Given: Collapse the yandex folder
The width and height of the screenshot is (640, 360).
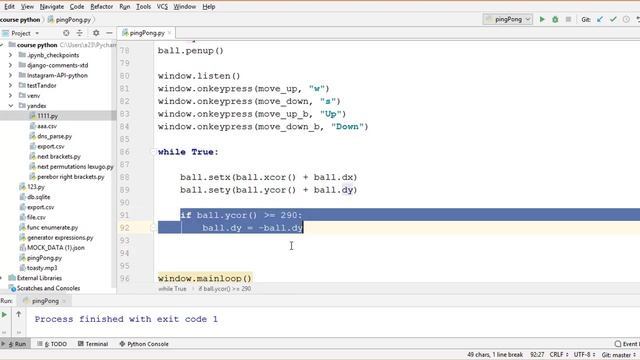Looking at the screenshot, I should coord(11,106).
